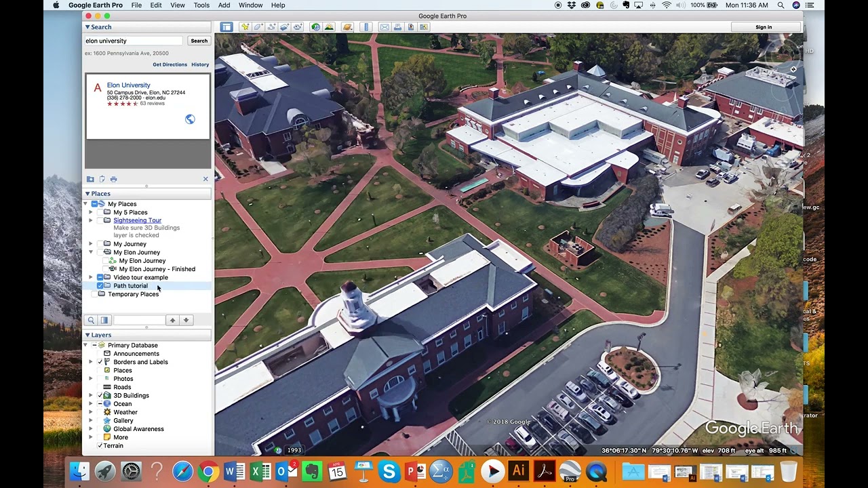Open Google Chrome from the Dock
This screenshot has width=868, height=488.
point(208,471)
